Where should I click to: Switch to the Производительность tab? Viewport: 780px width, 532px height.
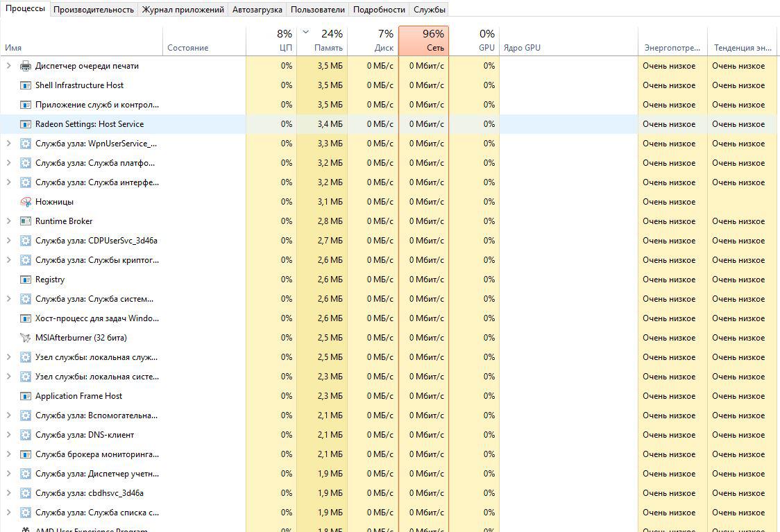[94, 10]
